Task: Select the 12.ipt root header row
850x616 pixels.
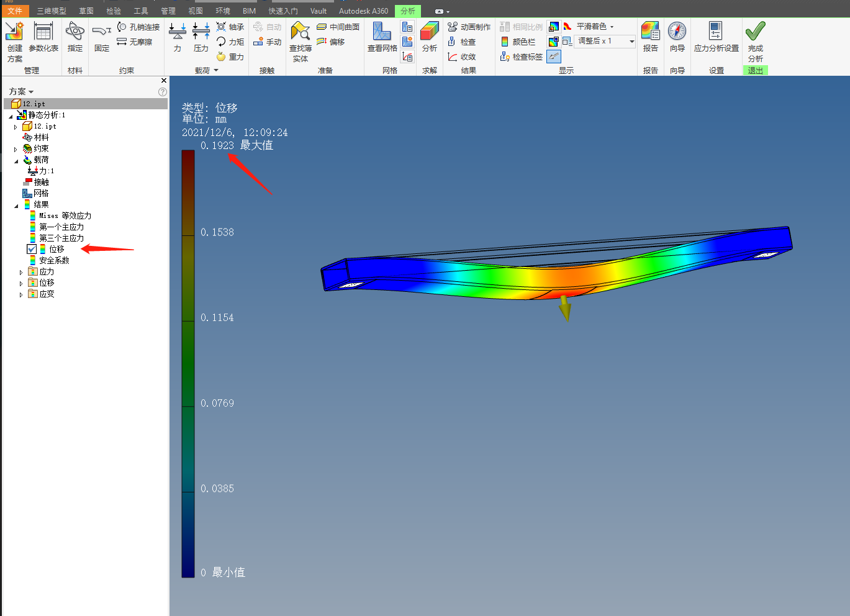Action: click(86, 104)
